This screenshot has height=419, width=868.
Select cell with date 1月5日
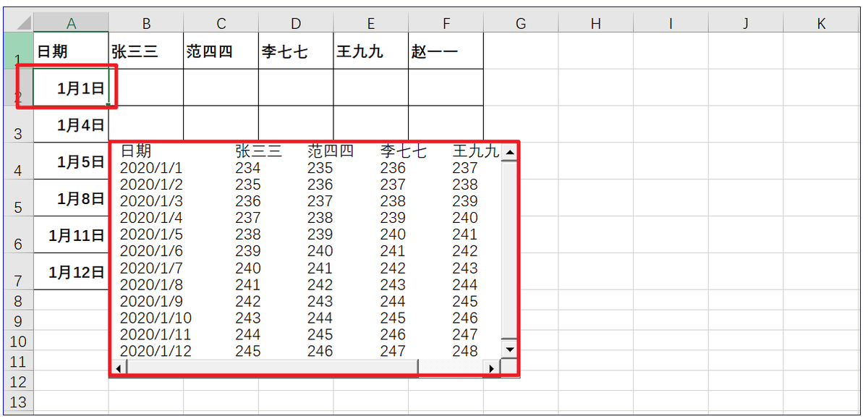71,161
